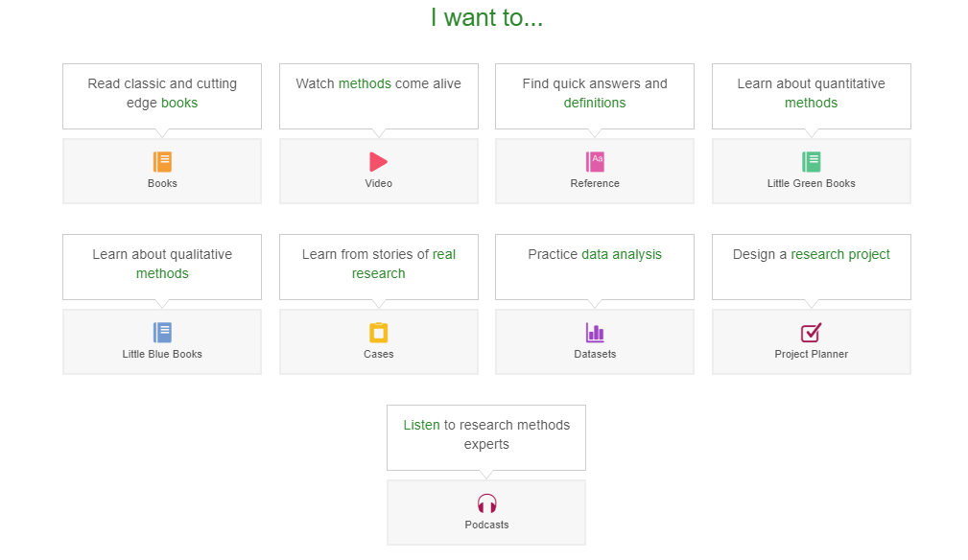This screenshot has width=968, height=560.
Task: Click the 'Project Planner' text label
Action: pos(811,354)
